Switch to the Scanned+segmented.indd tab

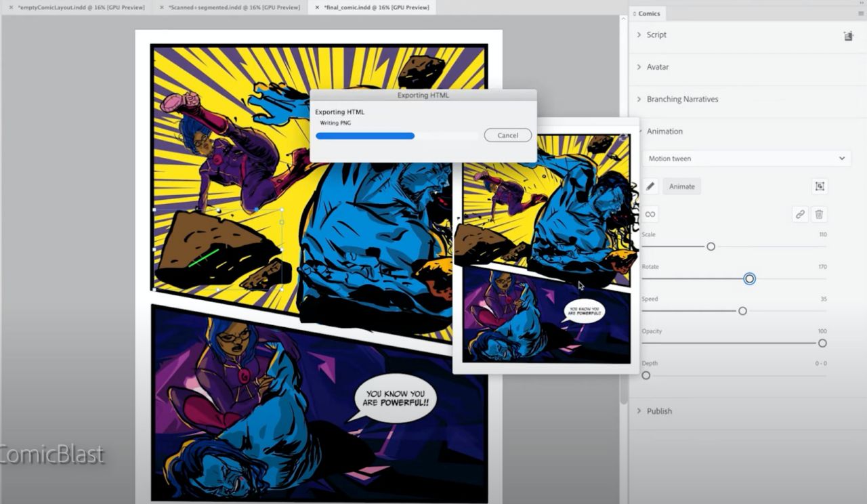[234, 7]
